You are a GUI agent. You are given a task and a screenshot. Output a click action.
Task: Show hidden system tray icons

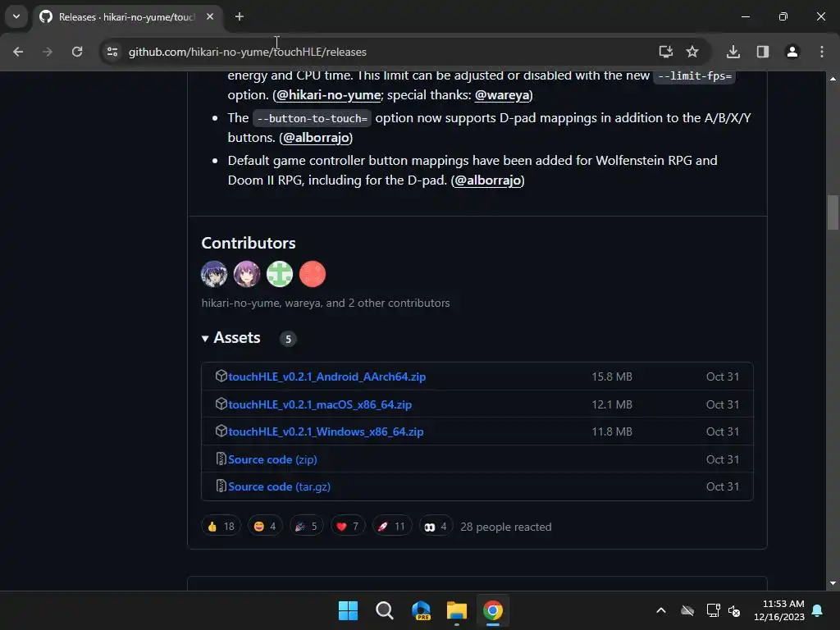point(661,610)
